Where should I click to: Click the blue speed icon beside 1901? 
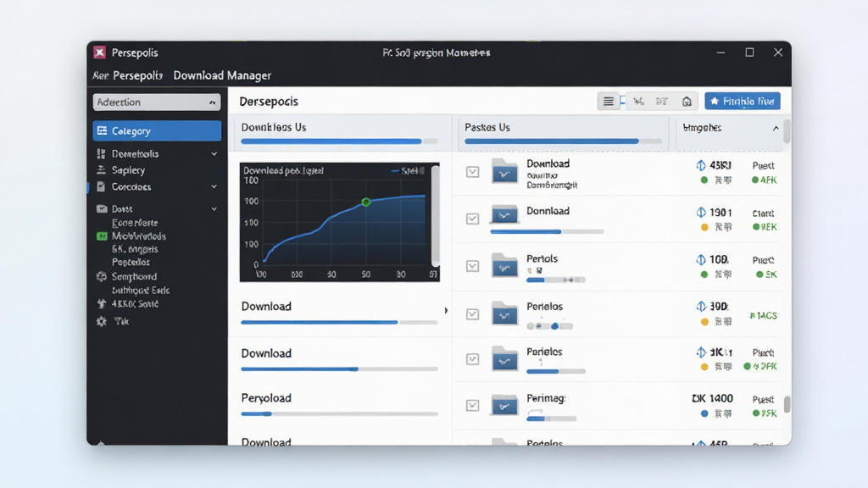click(x=701, y=213)
